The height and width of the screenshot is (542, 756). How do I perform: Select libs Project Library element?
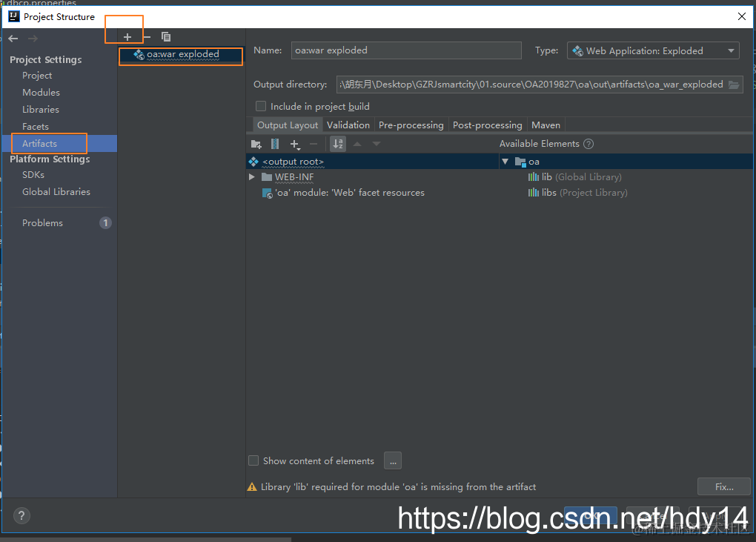[577, 192]
